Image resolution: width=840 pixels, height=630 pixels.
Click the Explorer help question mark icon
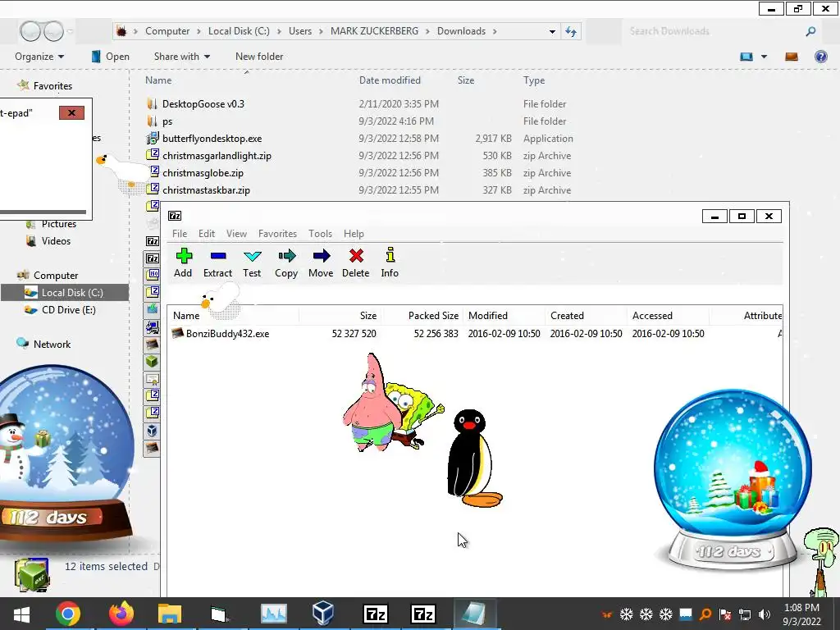[820, 57]
